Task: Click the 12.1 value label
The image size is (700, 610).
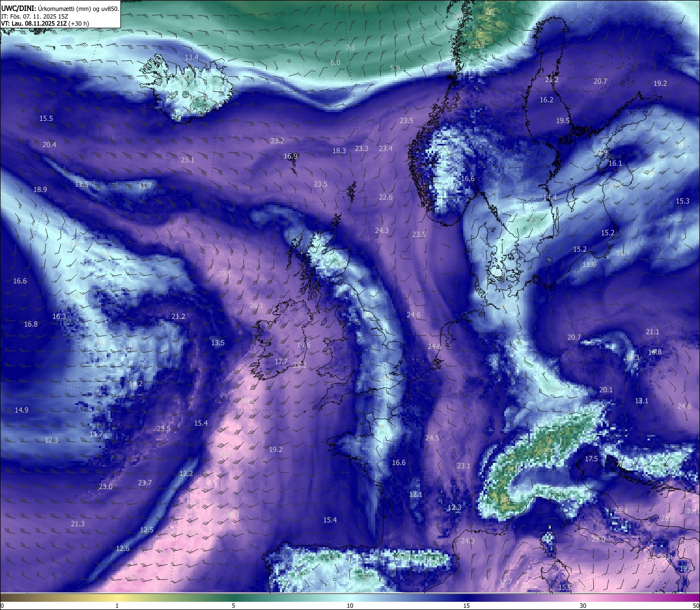Action: pos(416,494)
